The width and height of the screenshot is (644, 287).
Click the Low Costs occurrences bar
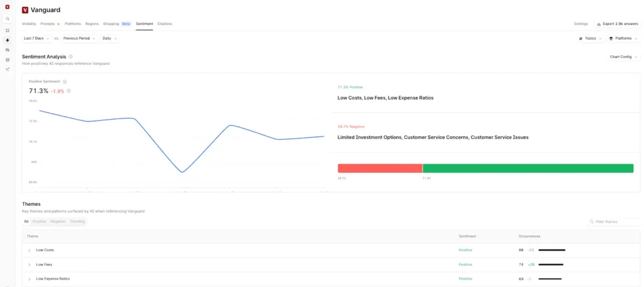point(552,250)
